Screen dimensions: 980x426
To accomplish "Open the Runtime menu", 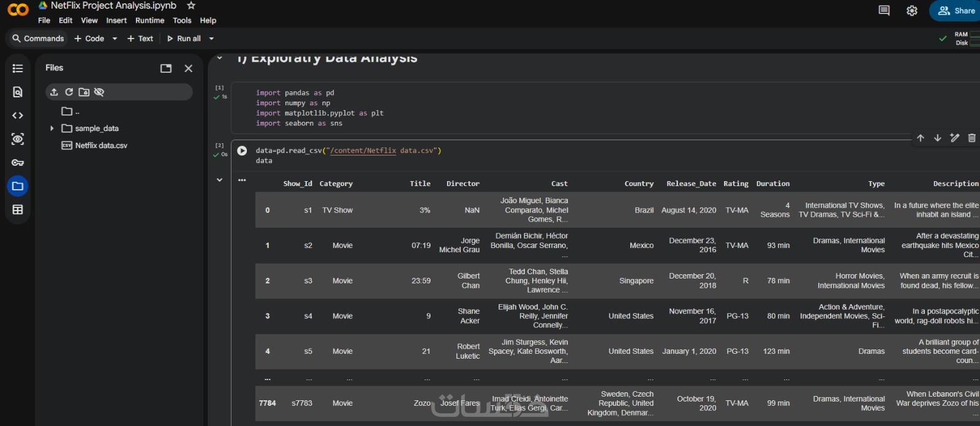I will (149, 20).
